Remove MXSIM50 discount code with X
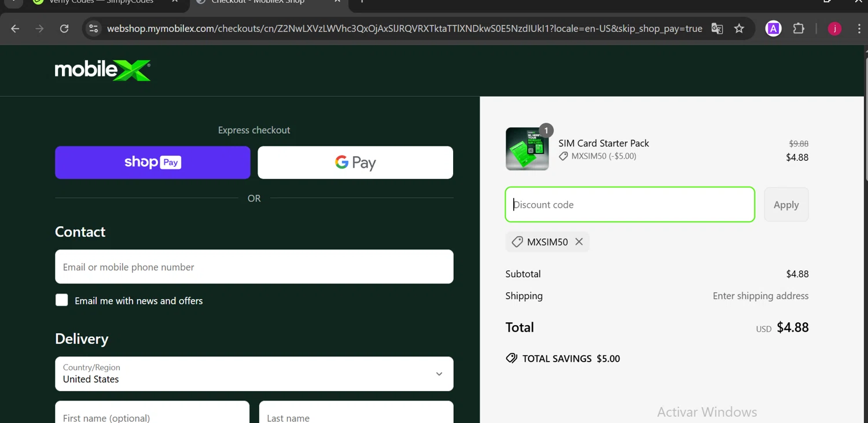 click(579, 242)
